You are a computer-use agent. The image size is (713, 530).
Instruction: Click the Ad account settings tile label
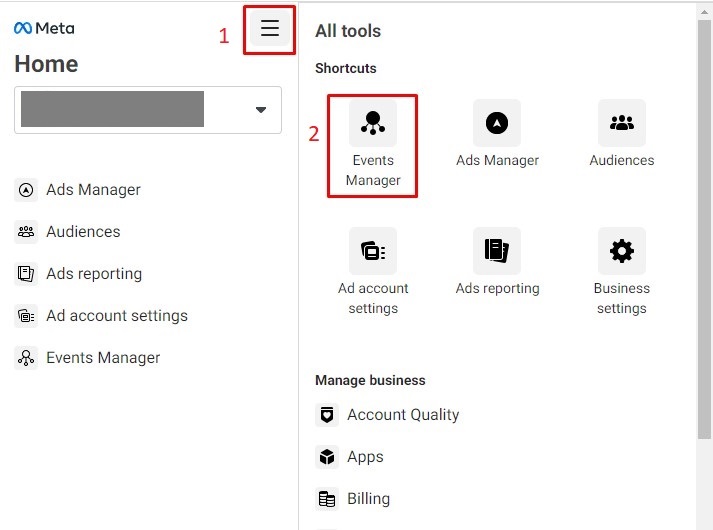[x=373, y=298]
